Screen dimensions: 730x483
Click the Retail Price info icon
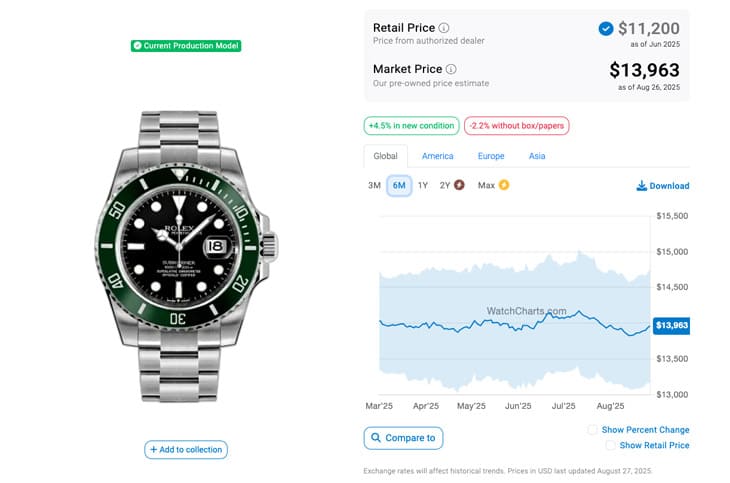[444, 28]
